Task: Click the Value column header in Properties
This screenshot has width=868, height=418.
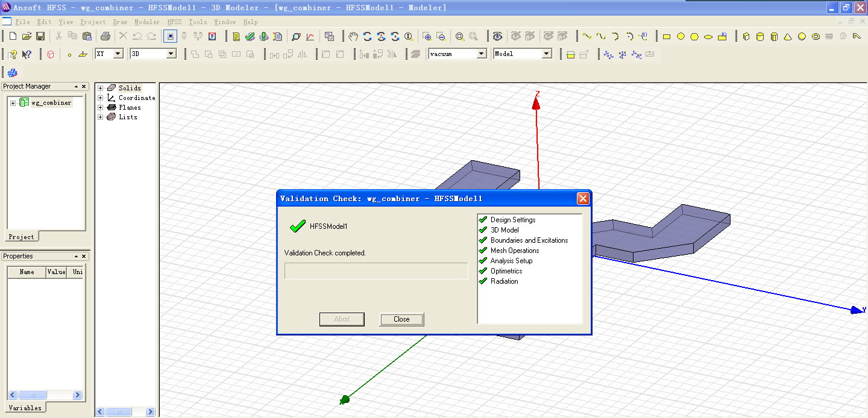Action: coord(56,272)
